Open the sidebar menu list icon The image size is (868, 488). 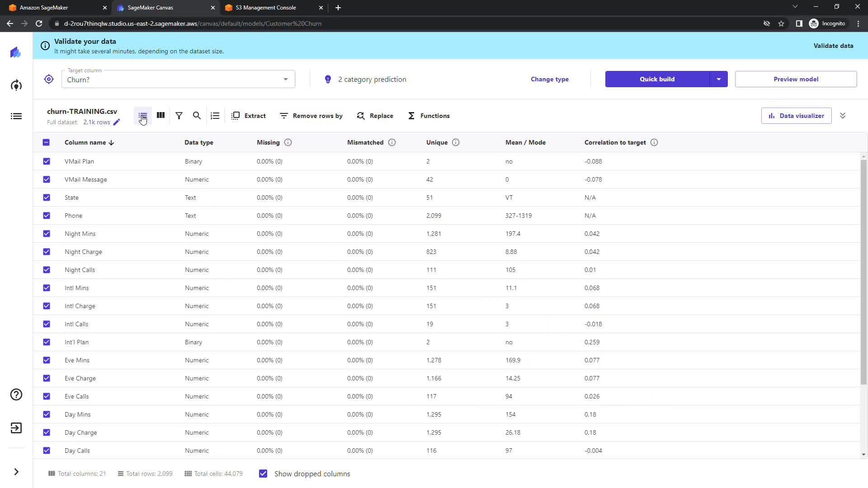(x=16, y=116)
